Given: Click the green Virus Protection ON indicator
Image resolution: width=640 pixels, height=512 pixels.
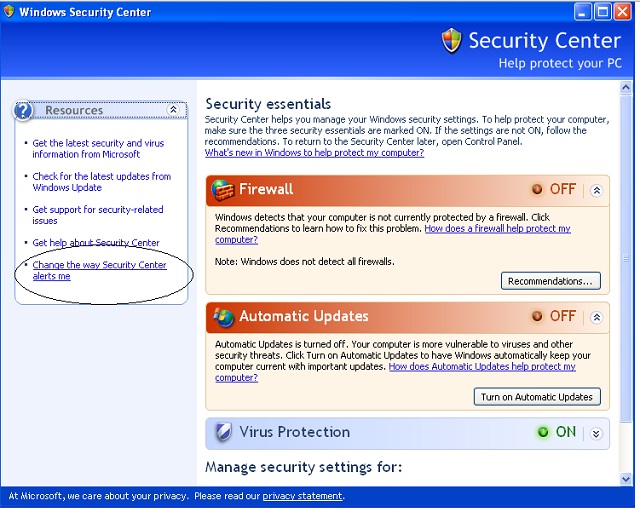Looking at the screenshot, I should point(543,432).
